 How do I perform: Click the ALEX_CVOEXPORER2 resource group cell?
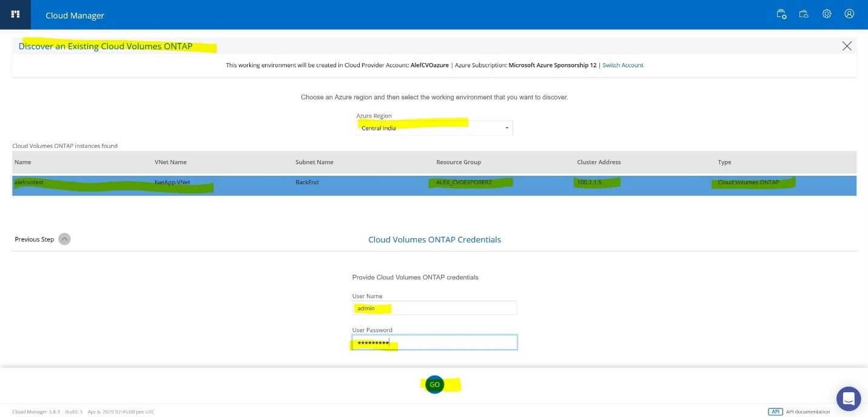(x=464, y=182)
